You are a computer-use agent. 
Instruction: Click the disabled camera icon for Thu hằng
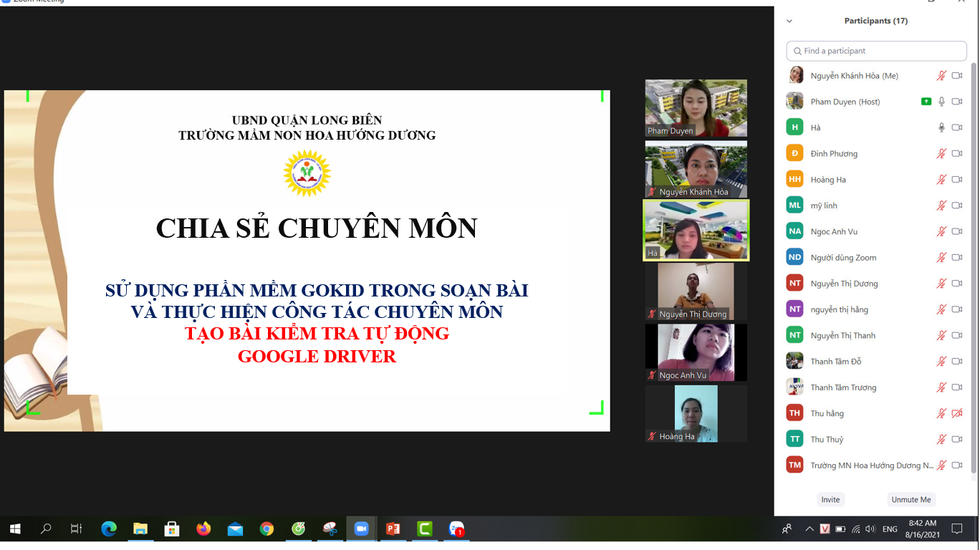pos(957,413)
